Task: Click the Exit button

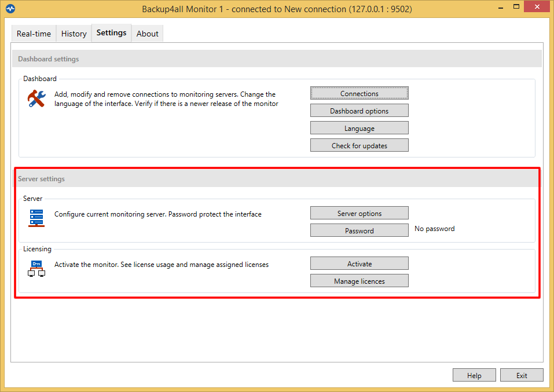Action: coord(522,375)
